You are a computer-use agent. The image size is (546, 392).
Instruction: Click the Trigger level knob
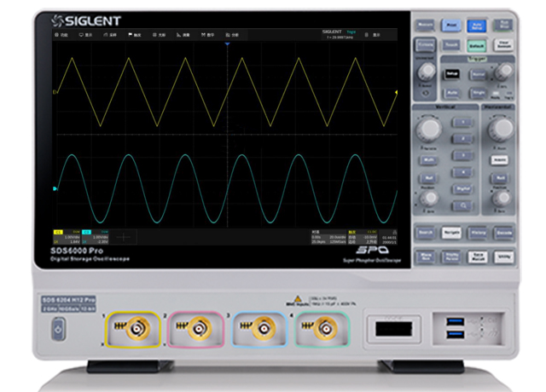tap(503, 72)
